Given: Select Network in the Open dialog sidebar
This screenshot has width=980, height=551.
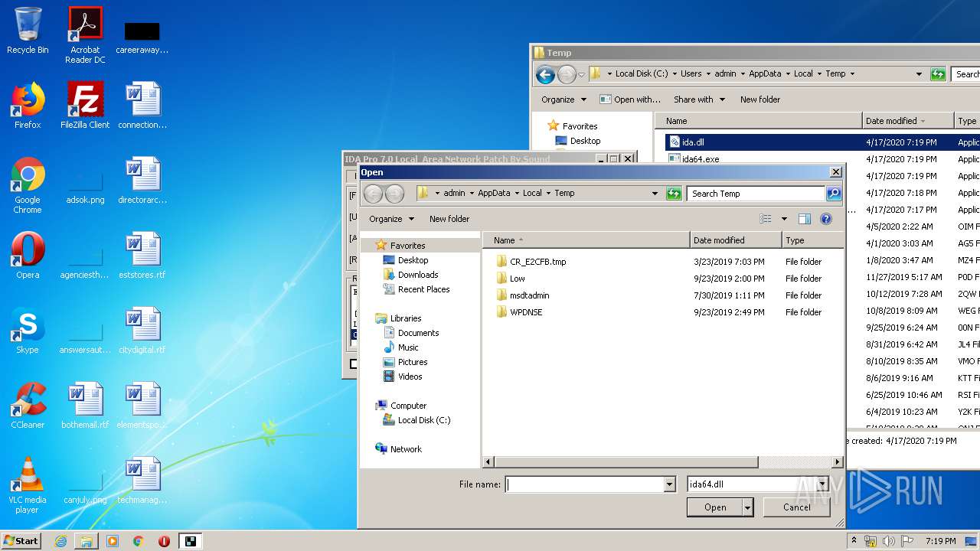Looking at the screenshot, I should click(406, 449).
